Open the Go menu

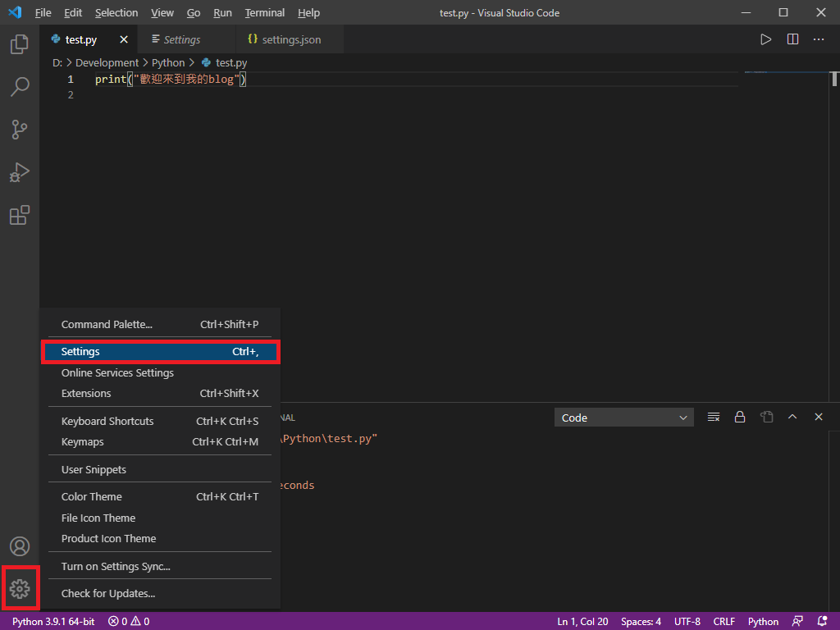(x=194, y=13)
